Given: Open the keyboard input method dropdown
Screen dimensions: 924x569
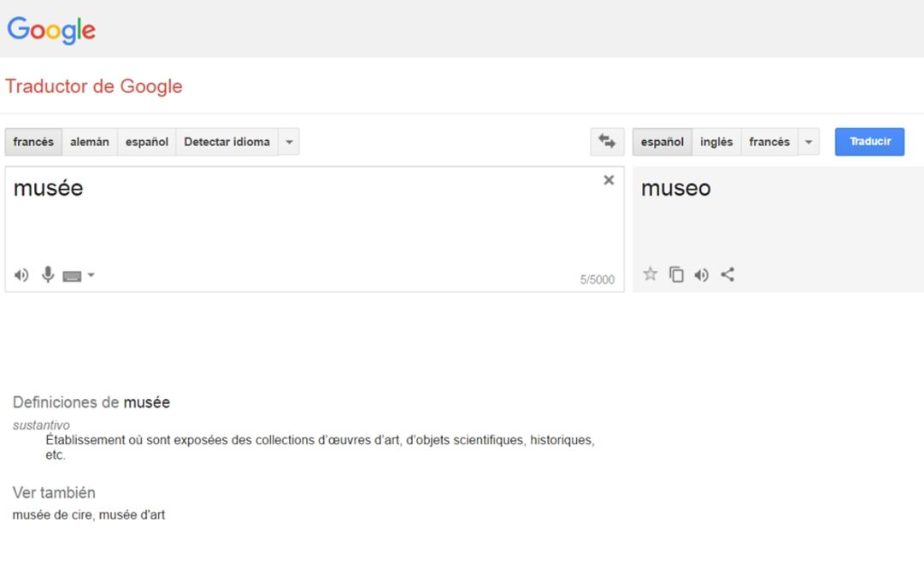Looking at the screenshot, I should (x=91, y=275).
